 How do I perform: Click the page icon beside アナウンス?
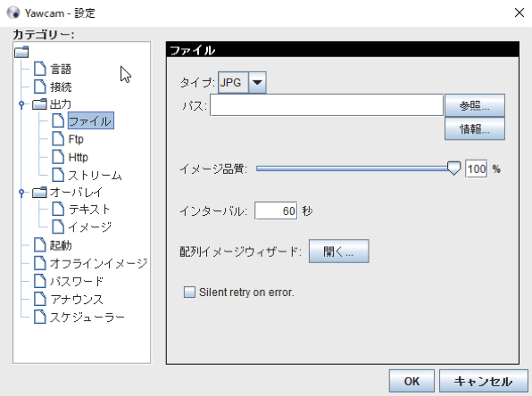click(39, 299)
